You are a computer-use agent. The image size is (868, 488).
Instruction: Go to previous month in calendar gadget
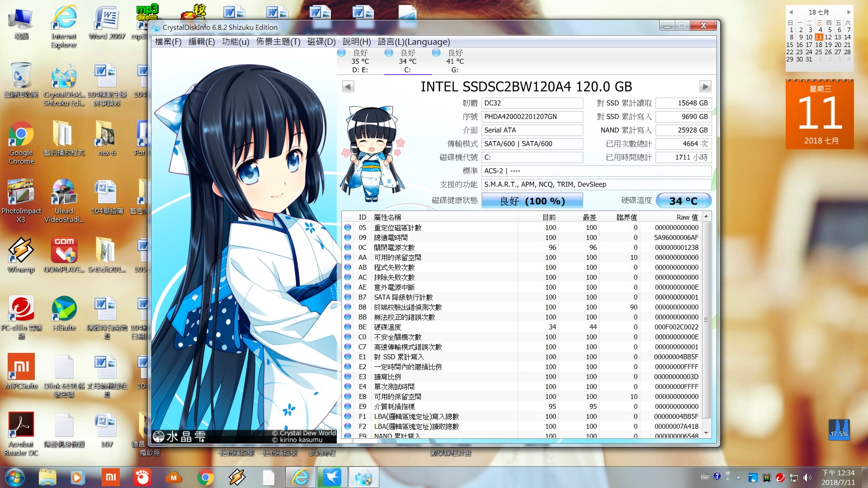tap(791, 12)
